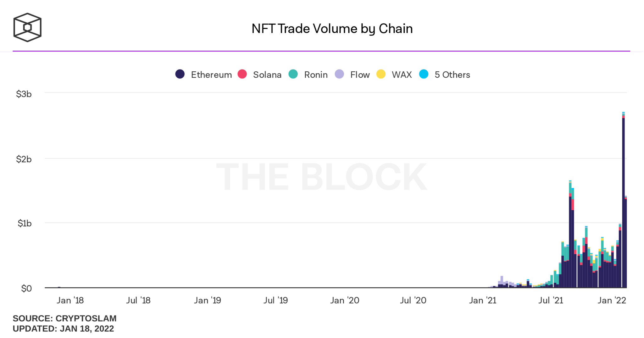Click the UPDATED: JAN 18, 2022 text
This screenshot has height=338, width=644.
coord(63,329)
